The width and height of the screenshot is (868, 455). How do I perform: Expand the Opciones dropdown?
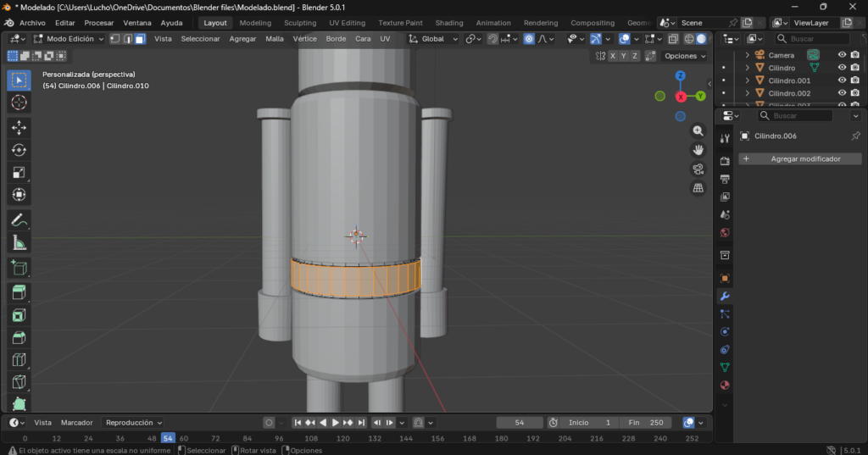684,56
